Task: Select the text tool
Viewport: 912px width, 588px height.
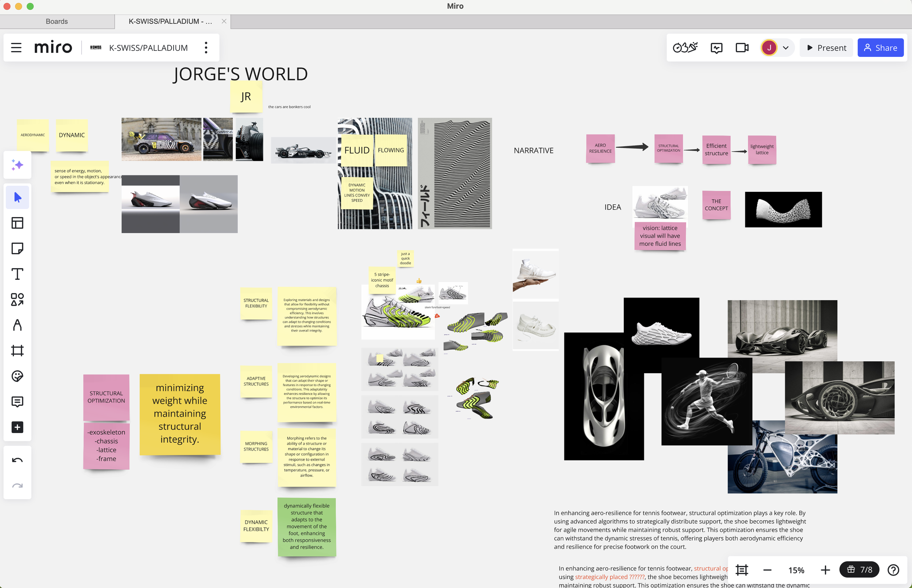Action: (x=17, y=274)
